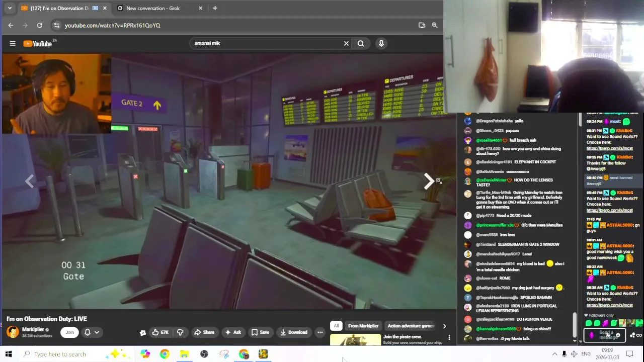
Task: Open the Markiplier channel avatar
Action: [13, 332]
